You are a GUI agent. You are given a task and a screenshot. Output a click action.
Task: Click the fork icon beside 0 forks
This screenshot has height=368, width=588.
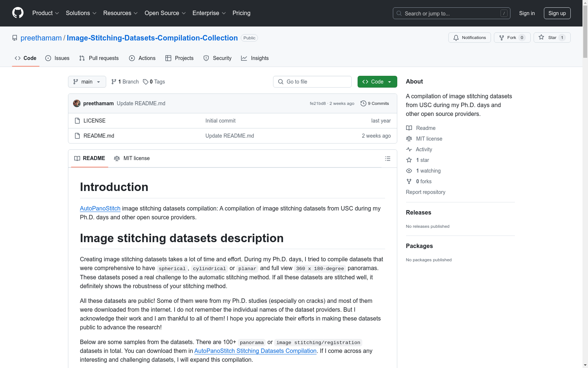click(409, 181)
